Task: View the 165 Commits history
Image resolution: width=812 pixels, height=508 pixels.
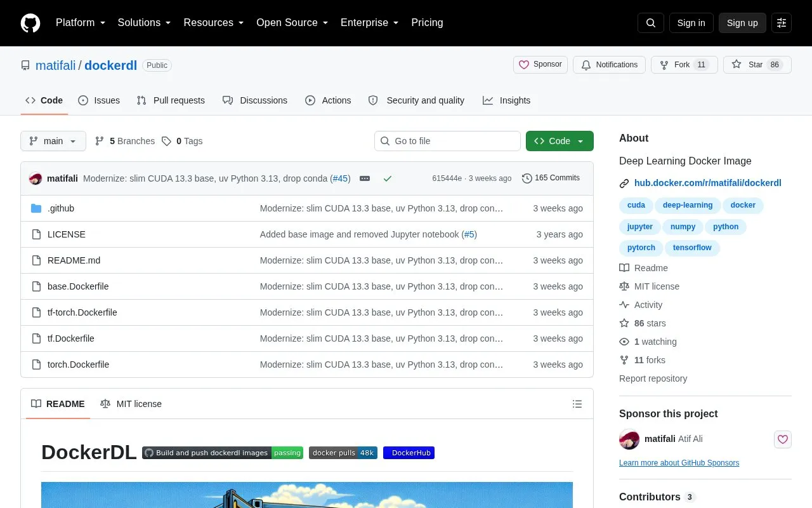Action: pos(551,178)
